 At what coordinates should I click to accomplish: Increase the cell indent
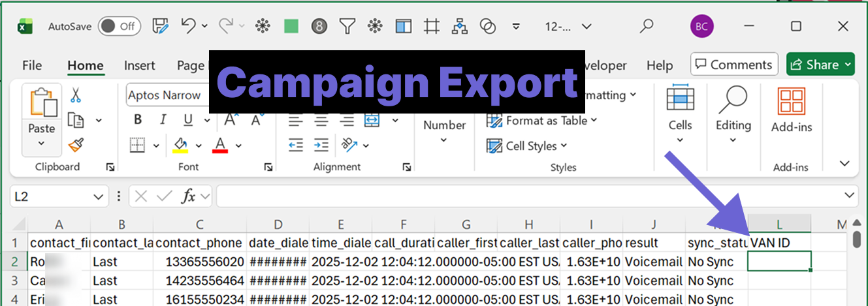tap(321, 144)
